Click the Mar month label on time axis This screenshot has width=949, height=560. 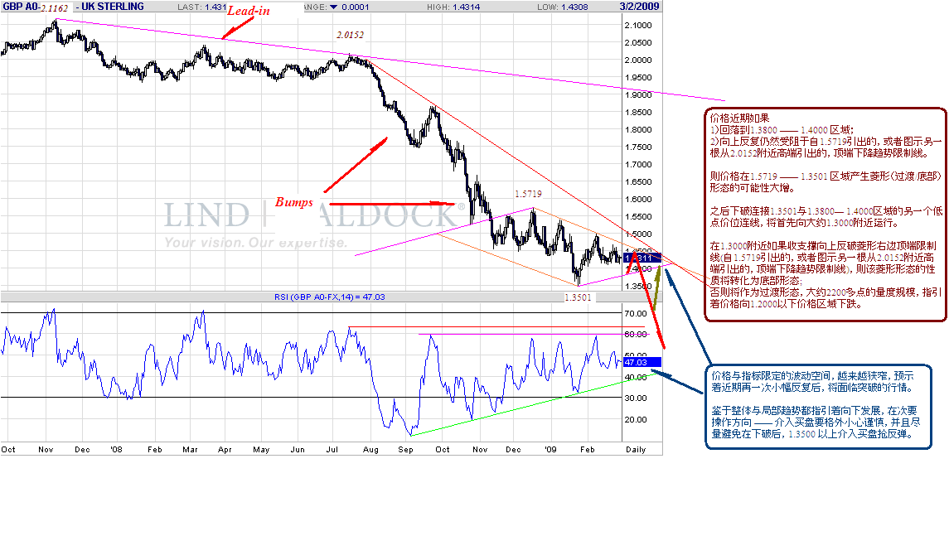(191, 449)
